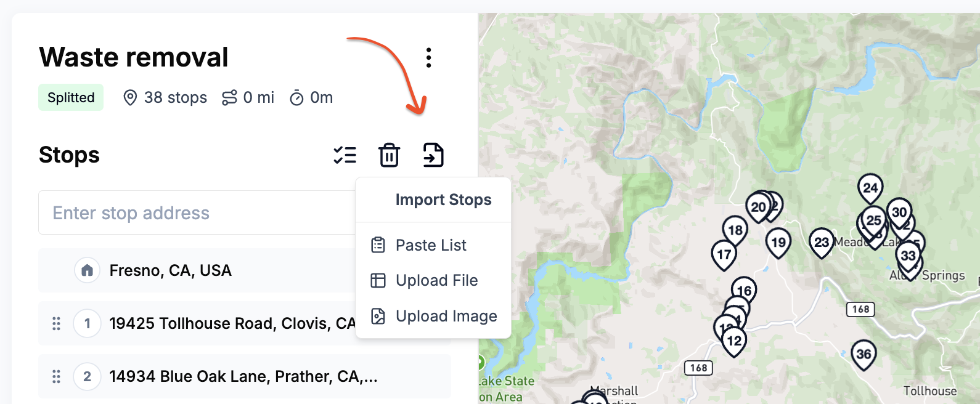Image resolution: width=980 pixels, height=404 pixels.
Task: Click the Import Stops export icon
Action: pyautogui.click(x=432, y=155)
